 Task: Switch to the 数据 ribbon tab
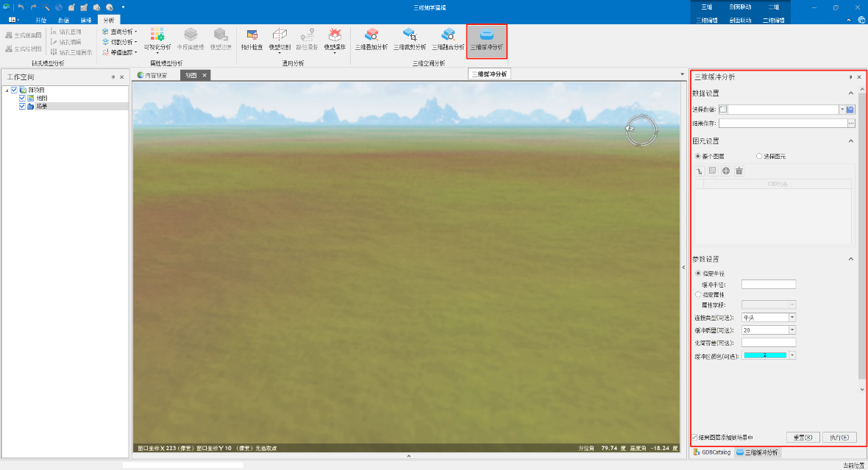point(63,20)
